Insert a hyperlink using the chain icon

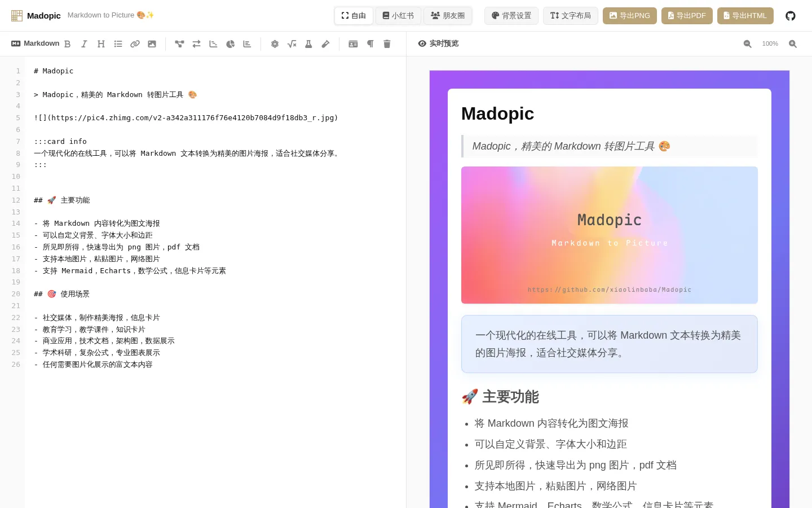tap(135, 44)
